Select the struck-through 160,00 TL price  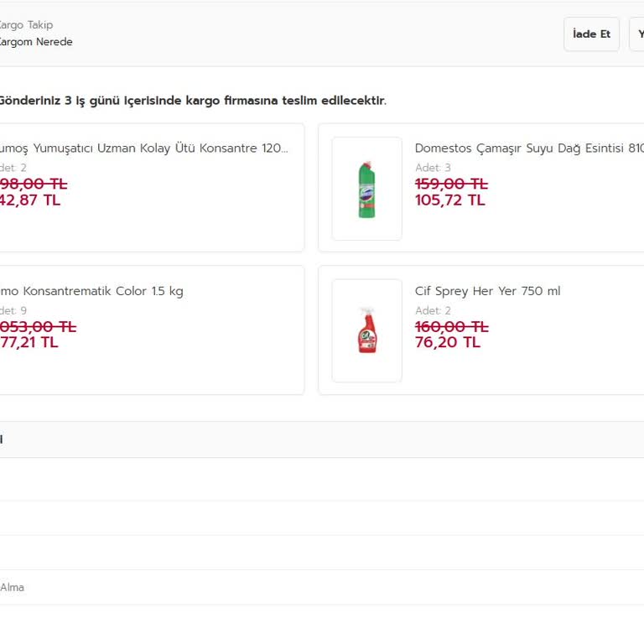tap(451, 327)
